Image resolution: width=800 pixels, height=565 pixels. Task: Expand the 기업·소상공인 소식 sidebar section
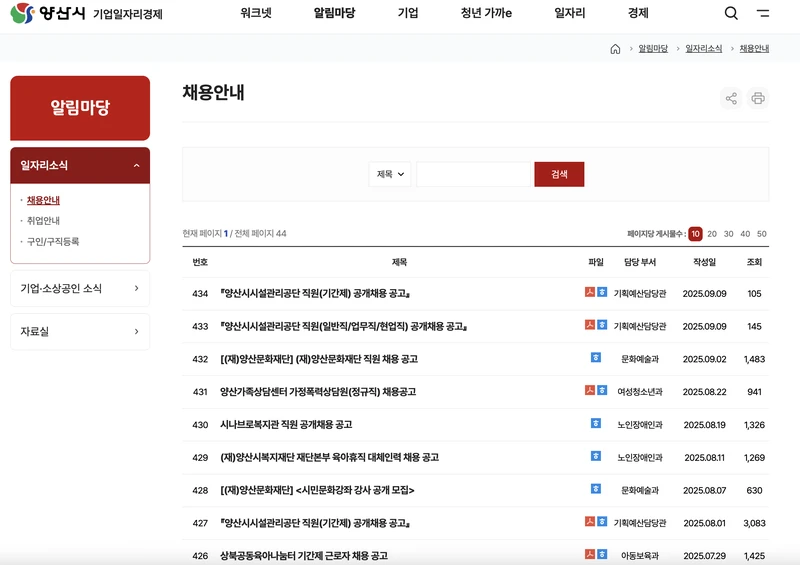pos(80,288)
